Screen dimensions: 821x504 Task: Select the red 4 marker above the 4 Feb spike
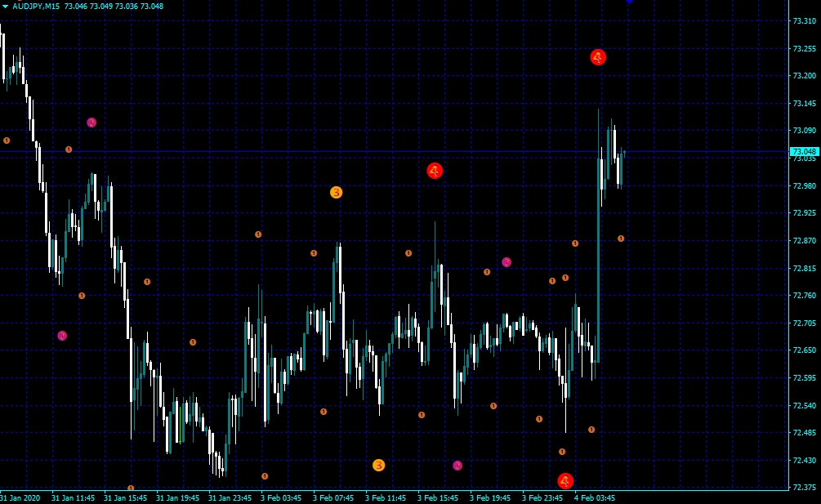pyautogui.click(x=598, y=57)
